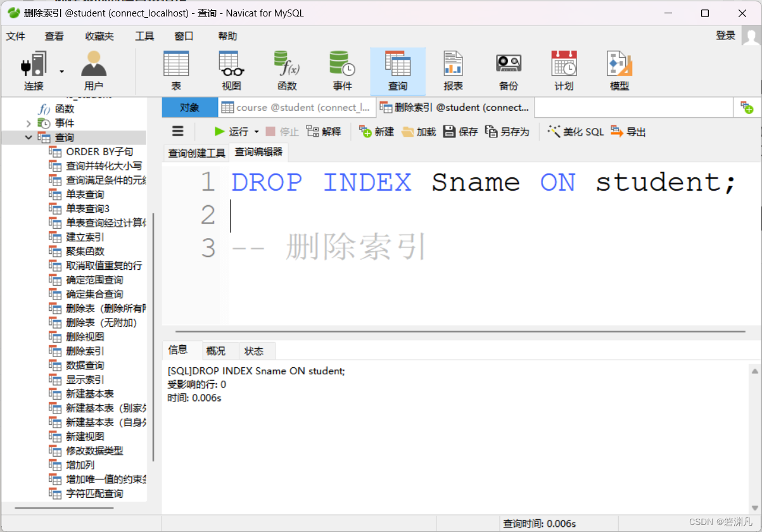Click 美化 SQL beautify button
762x532 pixels.
pos(576,132)
